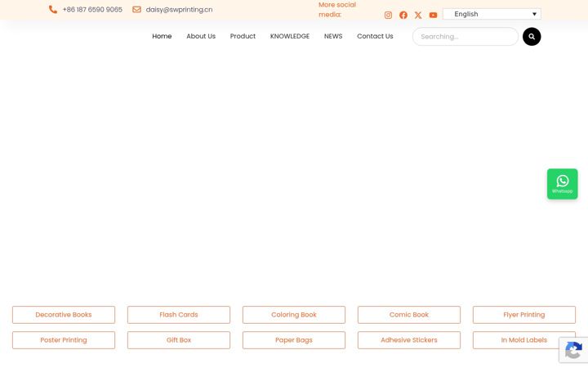Select the Coloring Book button

point(294,315)
